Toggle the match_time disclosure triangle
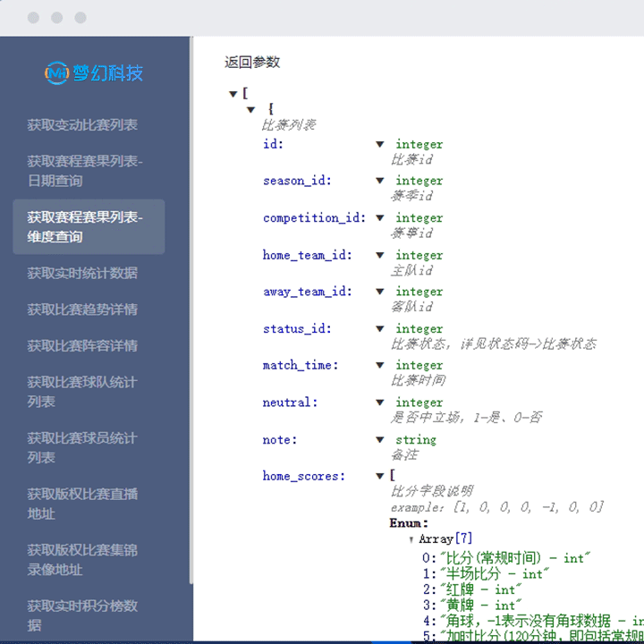The width and height of the screenshot is (644, 644). [380, 366]
